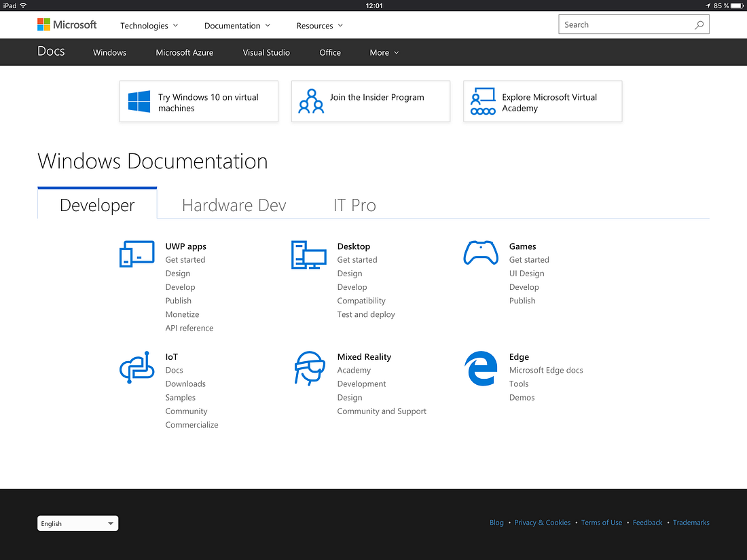Click into the Search input field
747x560 pixels.
pos(625,25)
